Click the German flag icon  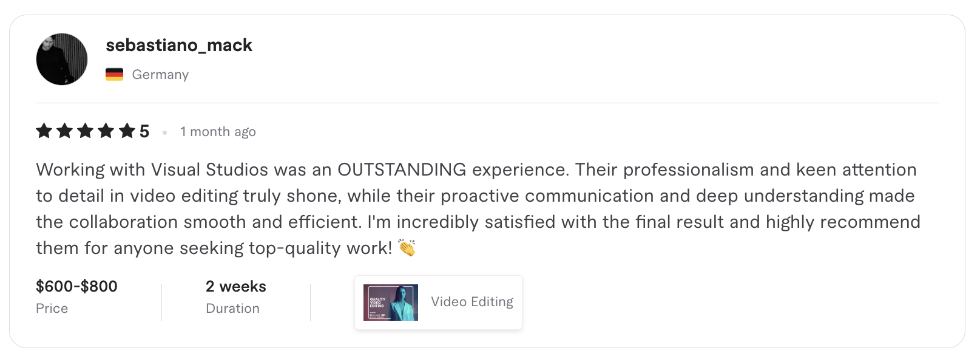coord(114,74)
